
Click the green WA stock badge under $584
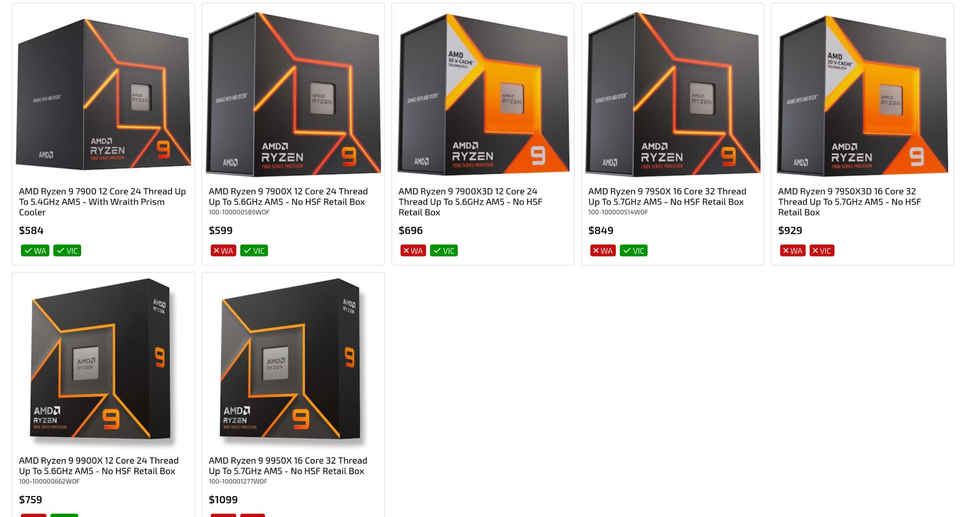(35, 251)
